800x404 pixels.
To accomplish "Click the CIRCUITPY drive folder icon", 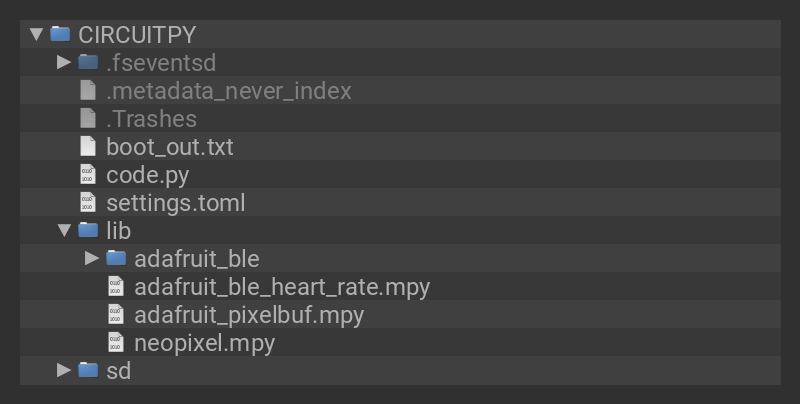I will pyautogui.click(x=60, y=34).
